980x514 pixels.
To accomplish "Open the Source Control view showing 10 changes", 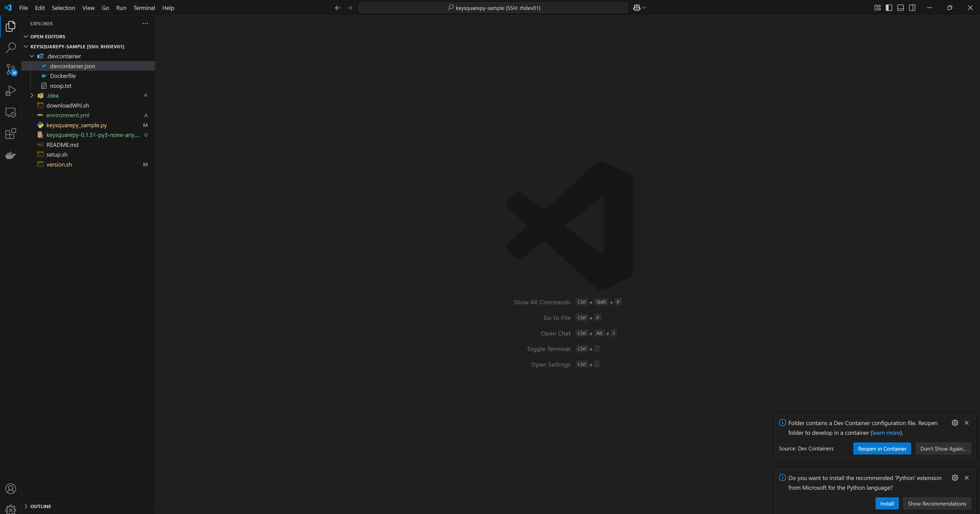I will (x=11, y=69).
